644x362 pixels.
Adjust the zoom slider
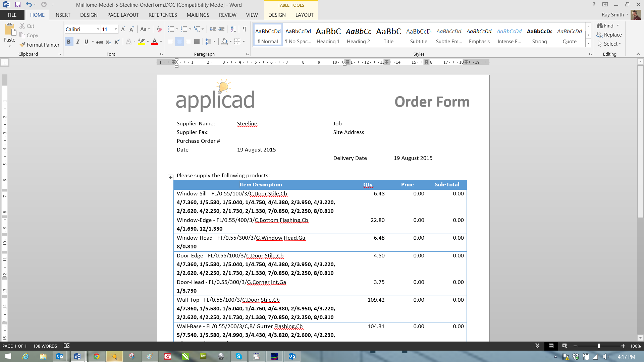coord(600,346)
